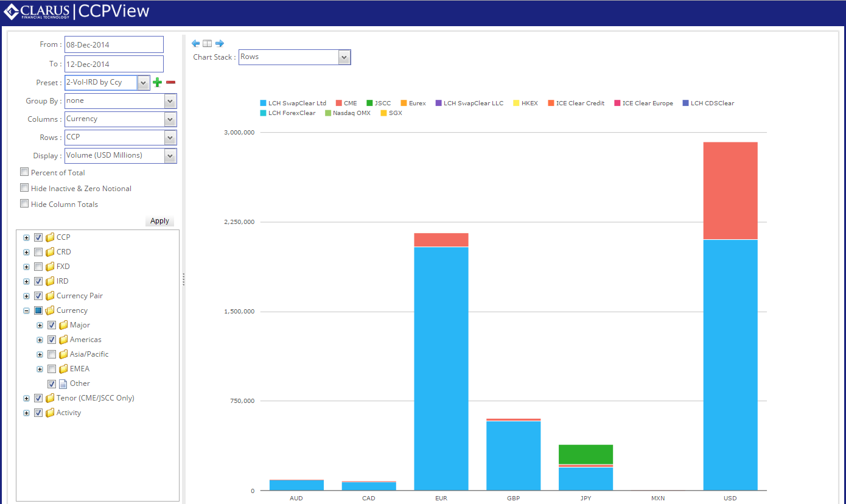Open the Columns dropdown
The image size is (846, 504).
pyautogui.click(x=170, y=119)
